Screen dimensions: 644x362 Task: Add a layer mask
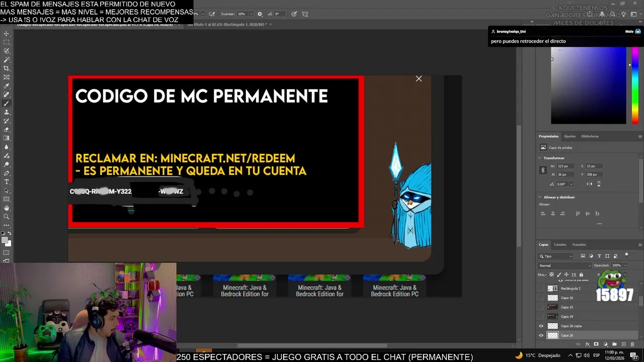point(596,344)
